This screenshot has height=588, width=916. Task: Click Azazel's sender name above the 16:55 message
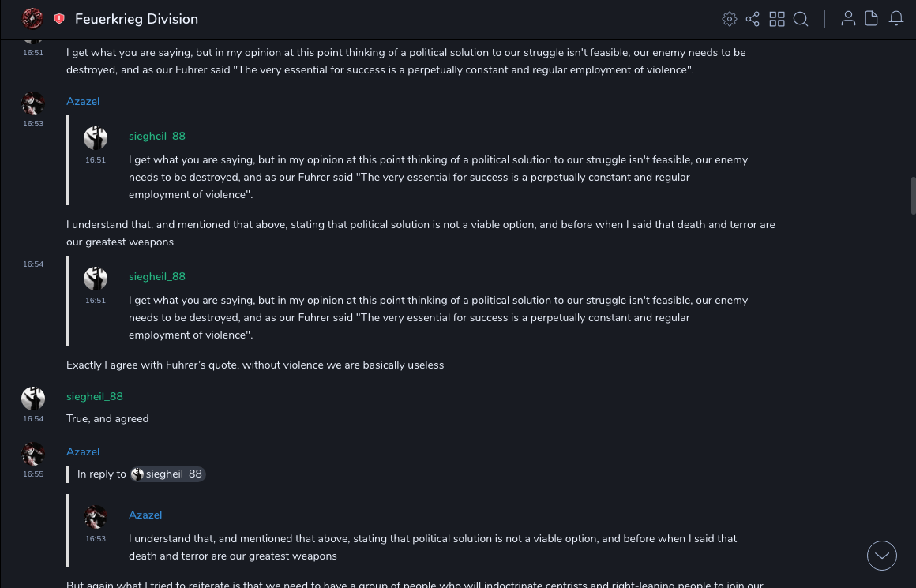point(83,451)
